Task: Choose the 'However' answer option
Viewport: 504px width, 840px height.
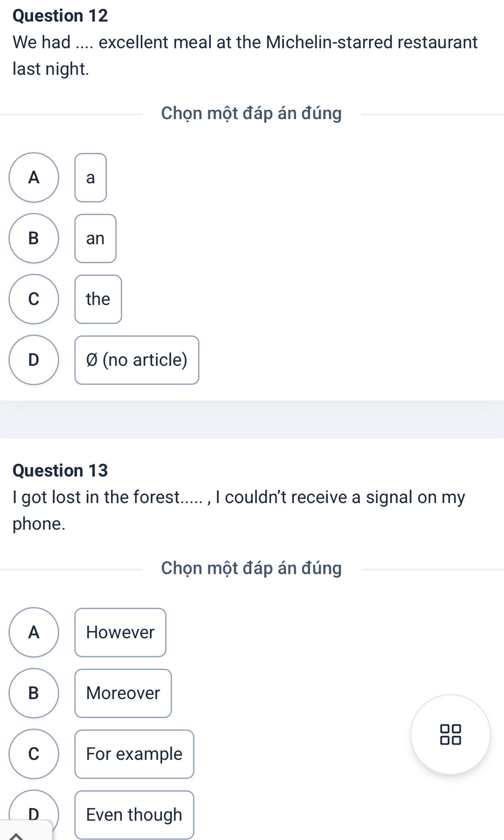Action: click(120, 632)
